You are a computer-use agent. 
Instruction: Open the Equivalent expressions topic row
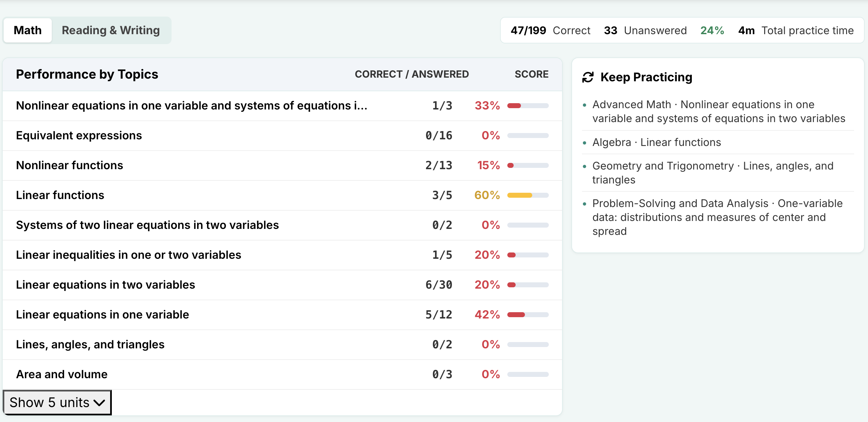[79, 135]
